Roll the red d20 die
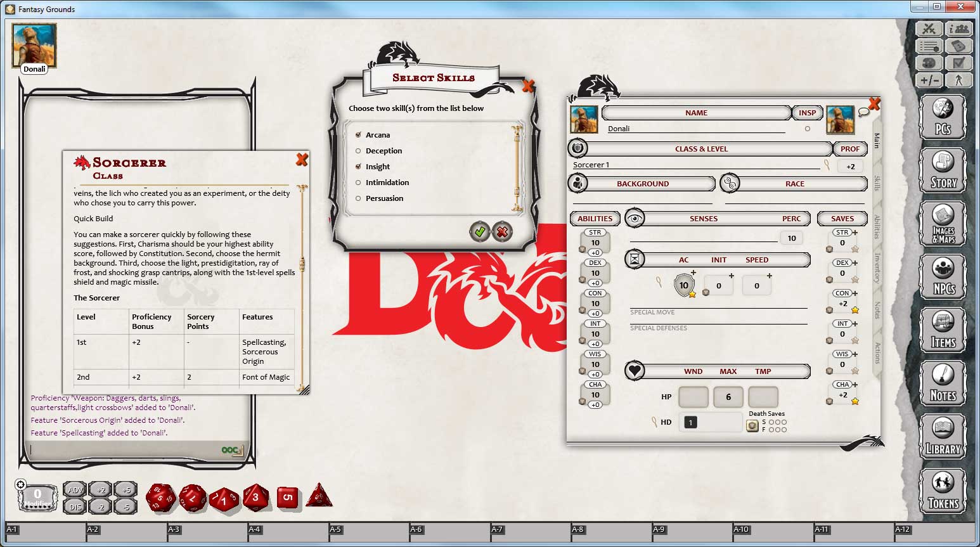 (x=160, y=496)
